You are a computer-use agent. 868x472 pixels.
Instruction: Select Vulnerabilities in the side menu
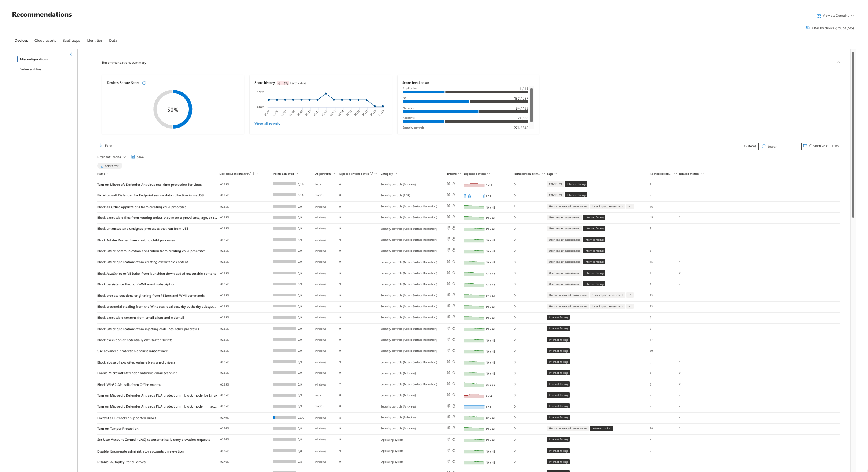31,69
